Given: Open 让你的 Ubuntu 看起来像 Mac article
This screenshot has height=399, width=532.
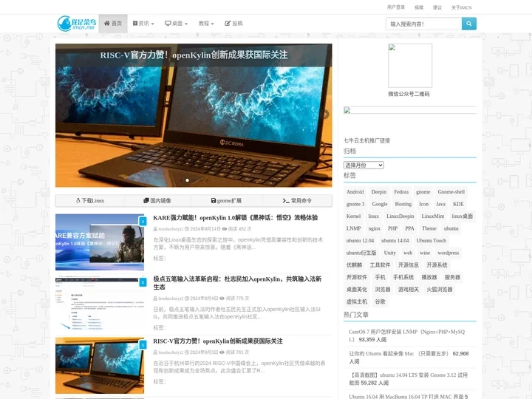Looking at the screenshot, I should 409,358.
